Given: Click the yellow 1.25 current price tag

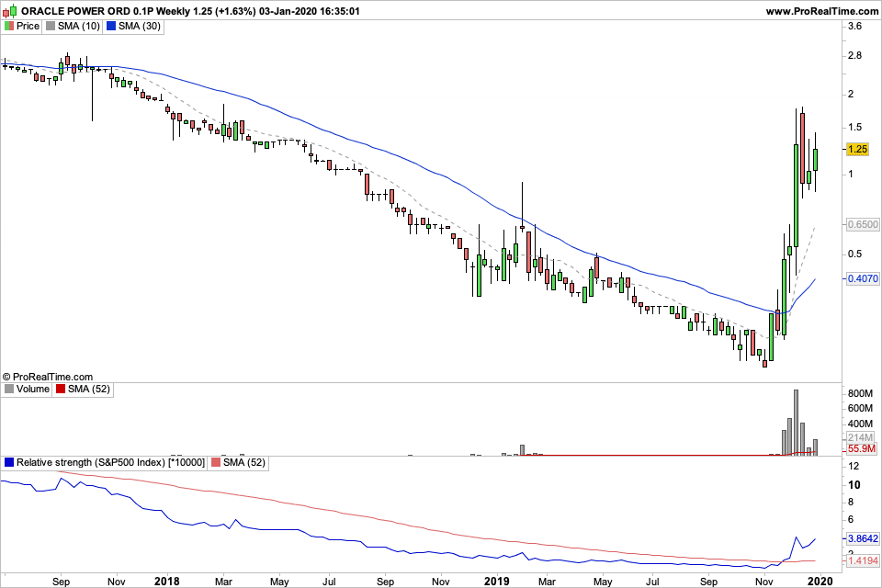Looking at the screenshot, I should pyautogui.click(x=858, y=149).
